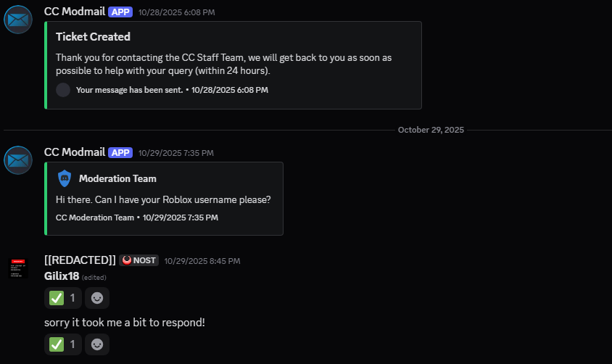The height and width of the screenshot is (364, 612).
Task: Click the Ticket Created embed title
Action: coord(93,37)
